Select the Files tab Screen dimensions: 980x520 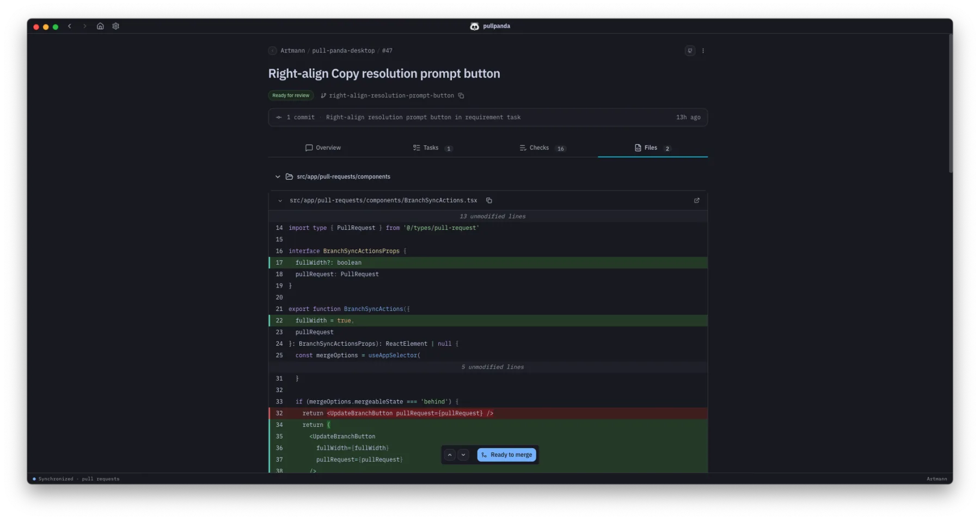652,148
